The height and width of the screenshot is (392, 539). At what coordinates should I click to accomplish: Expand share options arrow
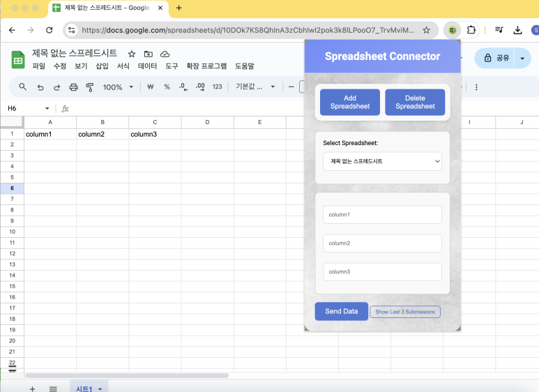pyautogui.click(x=522, y=58)
